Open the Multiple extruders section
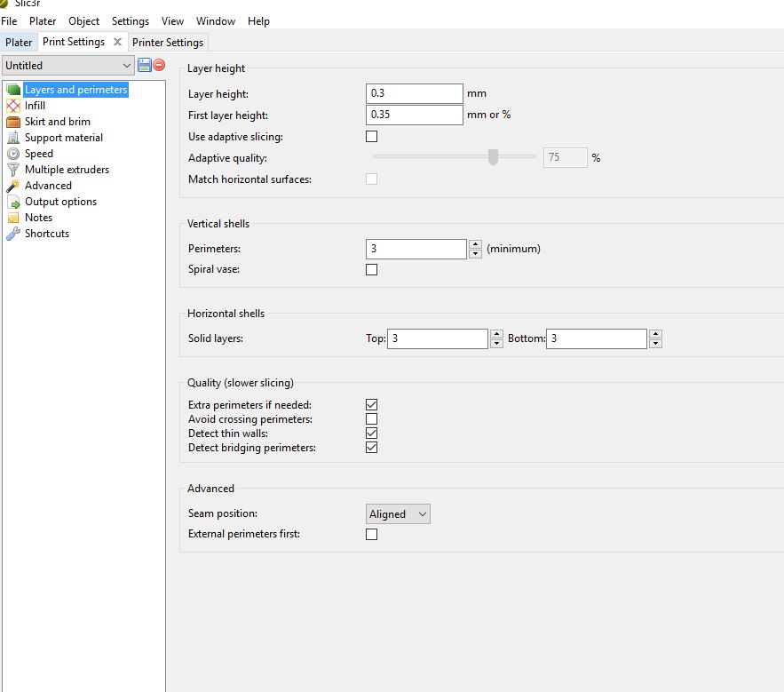This screenshot has height=692, width=784. [x=67, y=170]
